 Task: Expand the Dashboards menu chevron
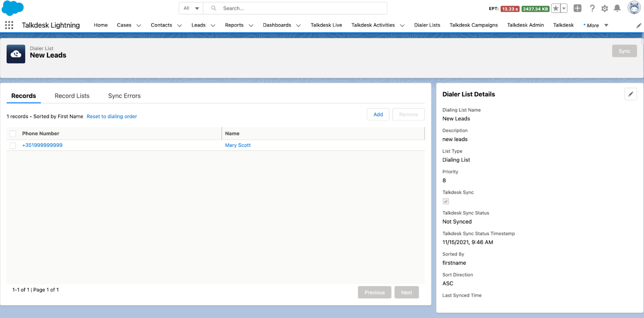pos(299,25)
